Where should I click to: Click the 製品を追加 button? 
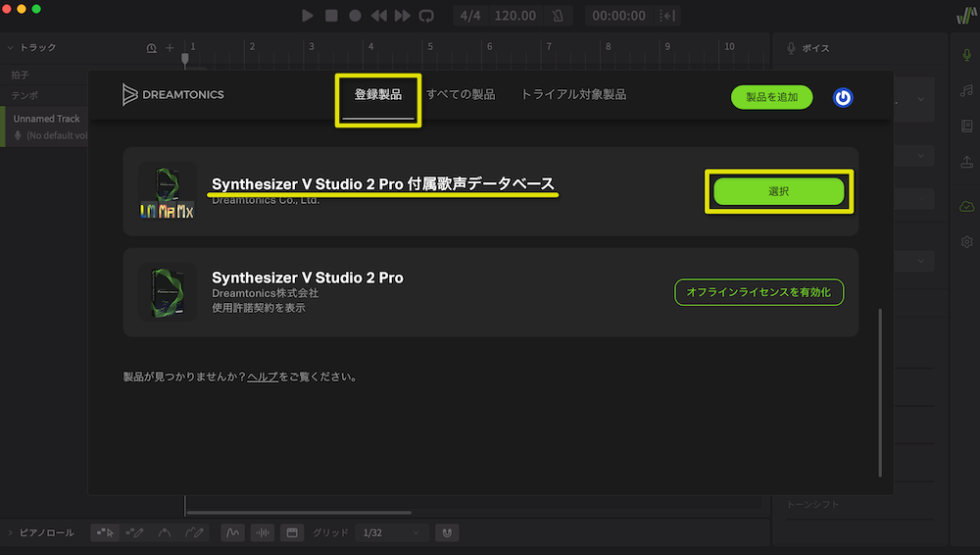point(772,97)
